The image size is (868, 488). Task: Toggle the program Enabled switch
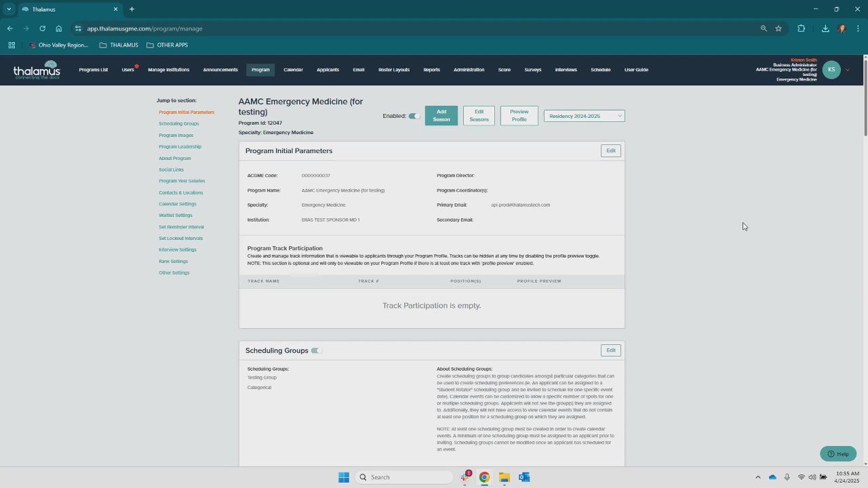(414, 116)
